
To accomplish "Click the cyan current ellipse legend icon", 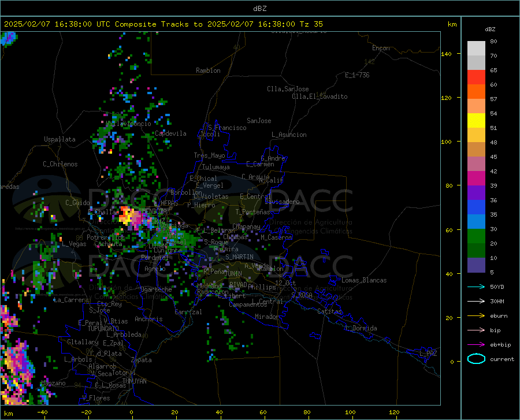I will [476, 359].
